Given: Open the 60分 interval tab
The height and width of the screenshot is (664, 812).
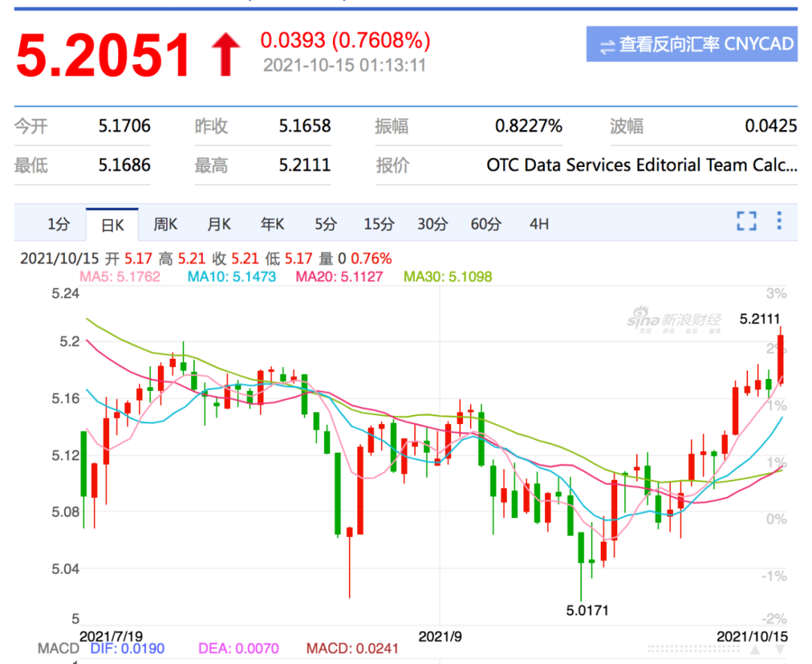Looking at the screenshot, I should 486,224.
